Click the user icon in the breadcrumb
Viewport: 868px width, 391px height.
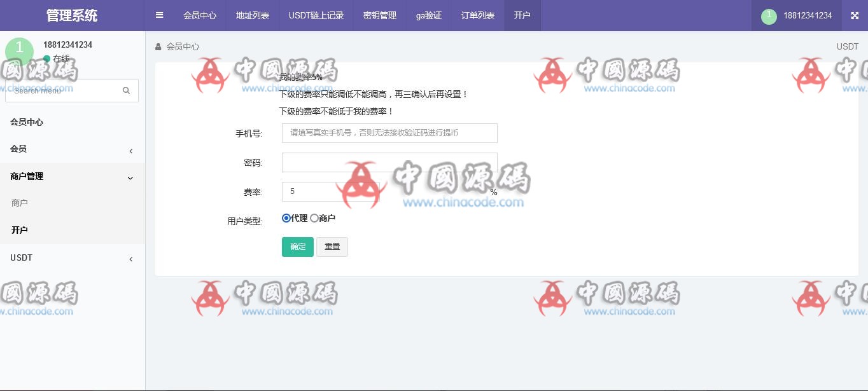(158, 47)
